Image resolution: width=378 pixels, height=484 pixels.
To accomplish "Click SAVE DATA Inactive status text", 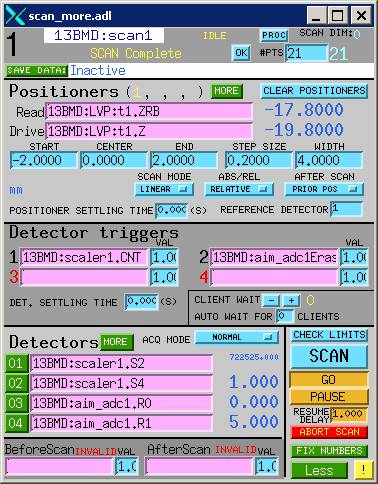I will pos(98,71).
